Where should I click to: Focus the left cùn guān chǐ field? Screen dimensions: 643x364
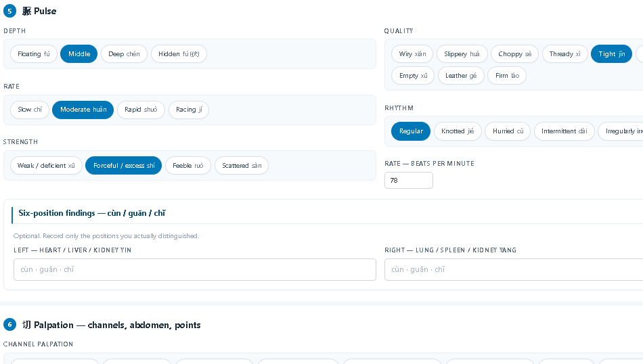click(x=195, y=269)
